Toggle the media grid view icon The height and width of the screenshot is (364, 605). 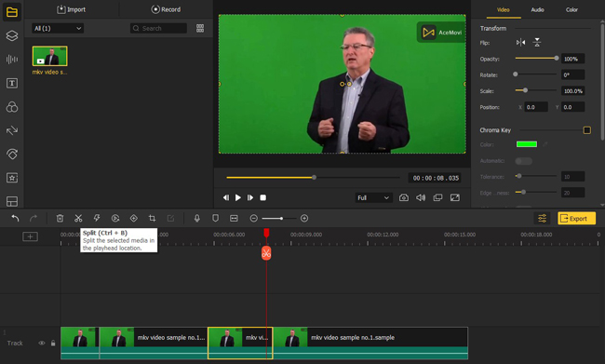pos(200,28)
